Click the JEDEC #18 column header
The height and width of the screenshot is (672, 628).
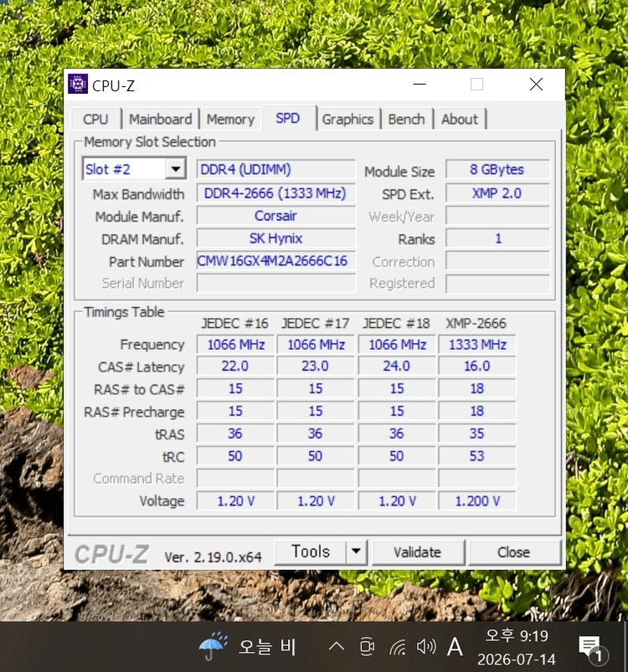397,323
